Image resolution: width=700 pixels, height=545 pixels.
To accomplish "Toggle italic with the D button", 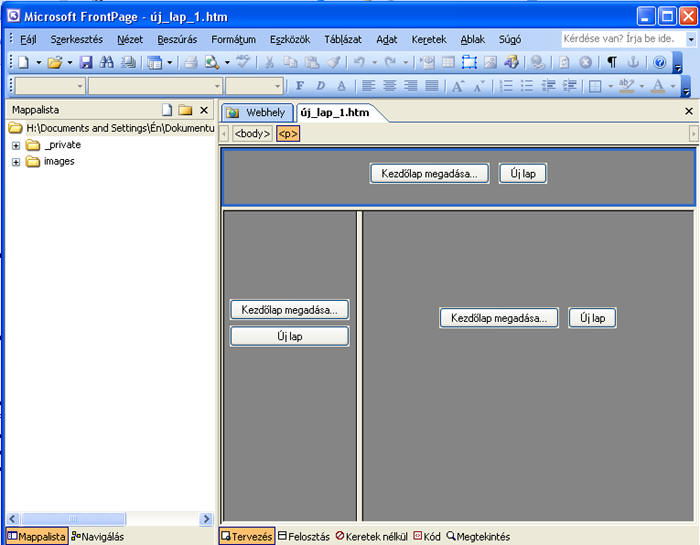I will click(321, 86).
